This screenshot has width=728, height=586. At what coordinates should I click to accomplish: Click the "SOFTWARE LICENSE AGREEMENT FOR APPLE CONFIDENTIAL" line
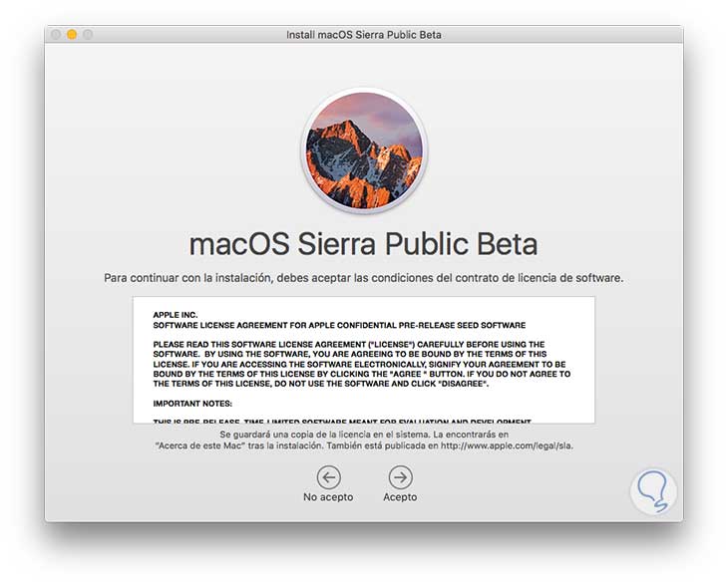coord(339,325)
